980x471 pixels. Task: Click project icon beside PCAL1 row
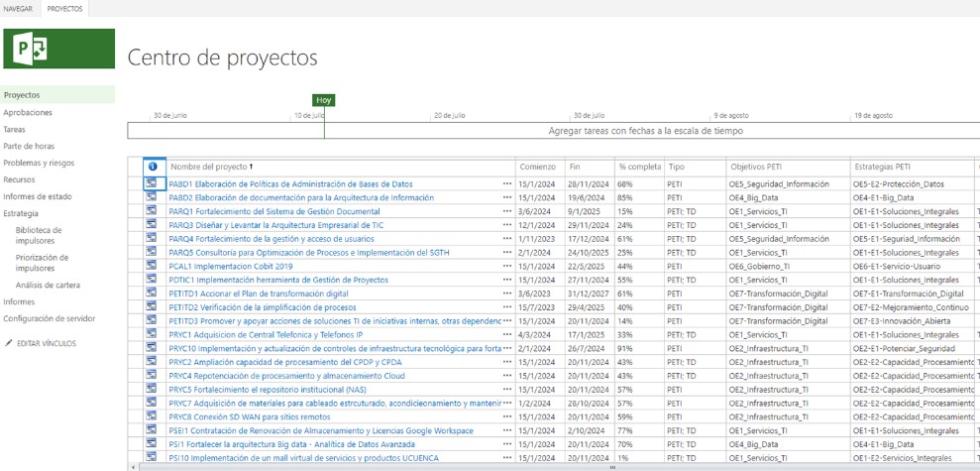point(153,266)
